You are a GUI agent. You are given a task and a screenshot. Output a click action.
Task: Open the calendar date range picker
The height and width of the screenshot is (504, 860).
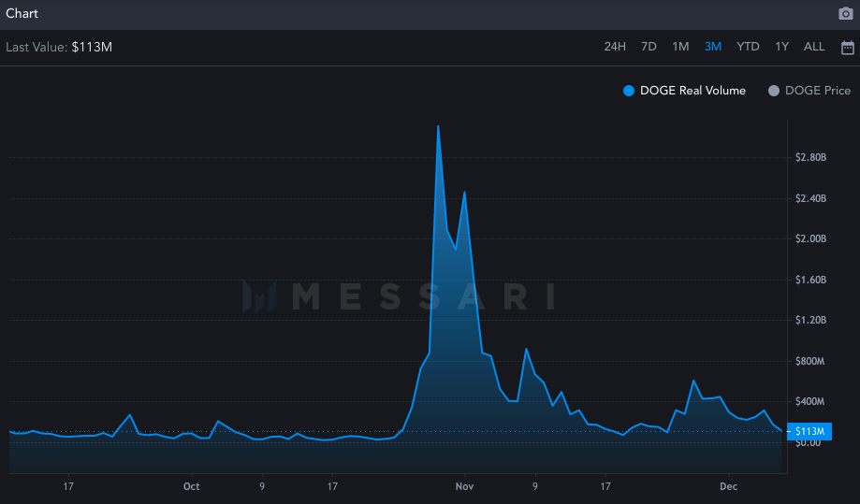coord(848,48)
